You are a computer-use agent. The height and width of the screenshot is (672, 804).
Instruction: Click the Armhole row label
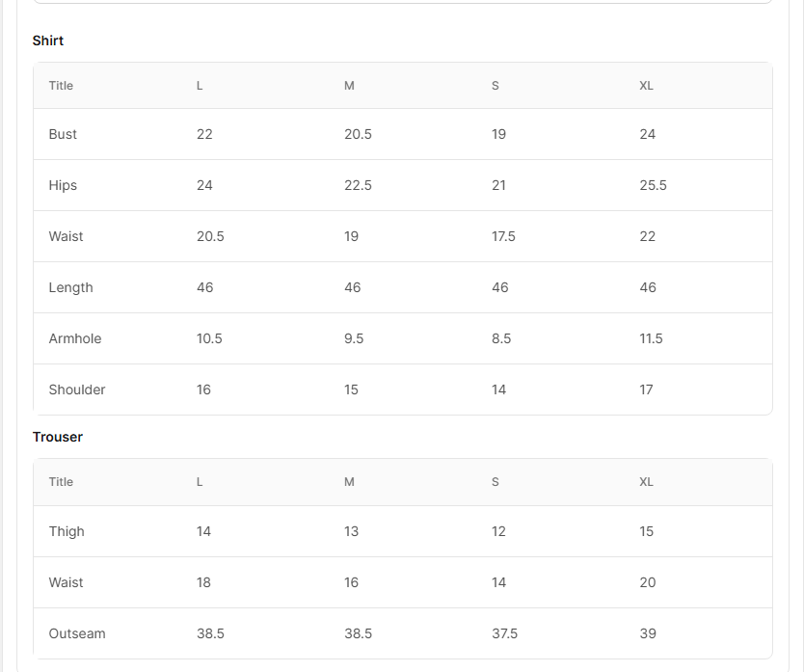pyautogui.click(x=75, y=338)
